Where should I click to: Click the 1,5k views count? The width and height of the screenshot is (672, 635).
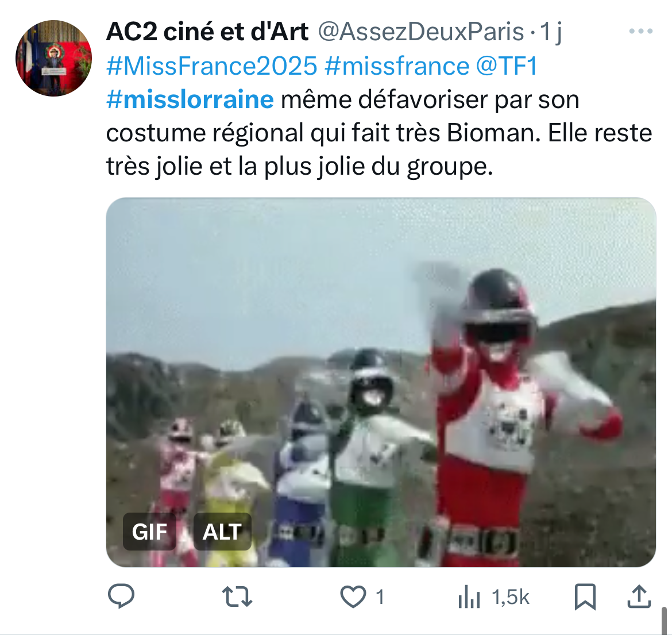pyautogui.click(x=511, y=597)
